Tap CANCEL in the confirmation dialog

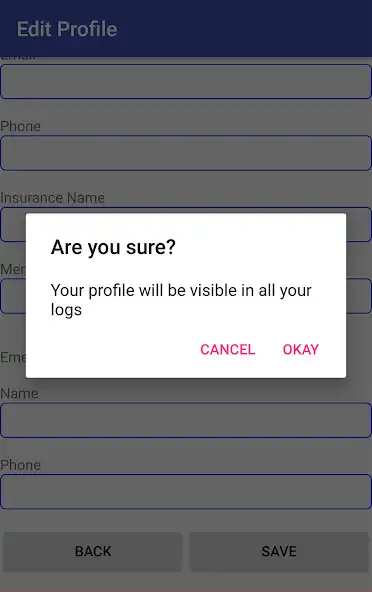click(x=227, y=349)
